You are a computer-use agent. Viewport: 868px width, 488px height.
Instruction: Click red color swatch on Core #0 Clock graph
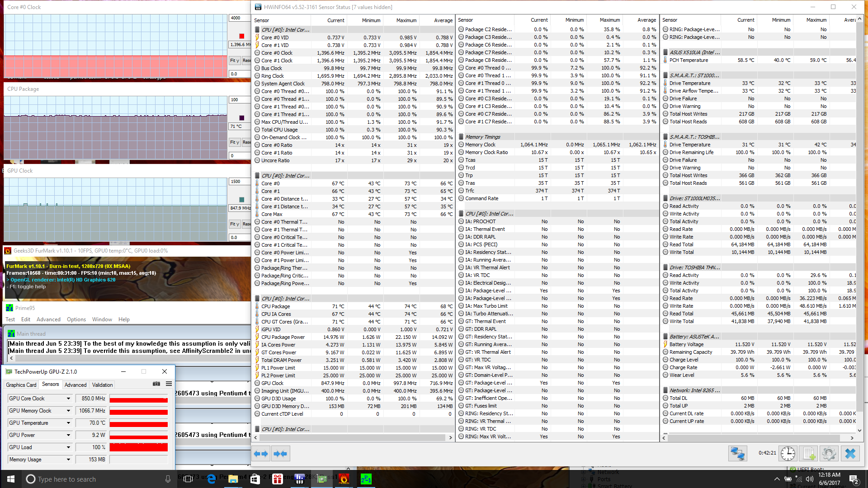point(241,36)
